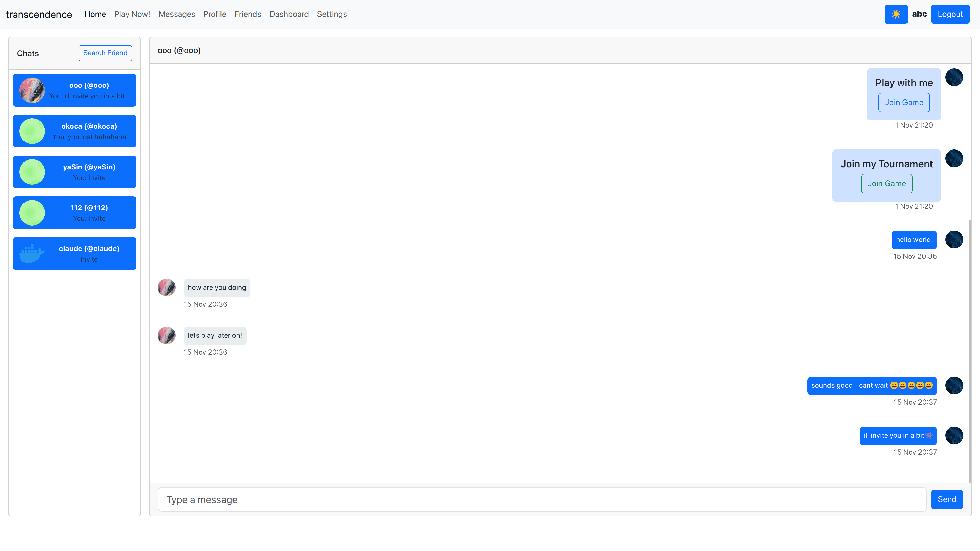980x551 pixels.
Task: Open the Messages nav item
Action: click(x=177, y=14)
